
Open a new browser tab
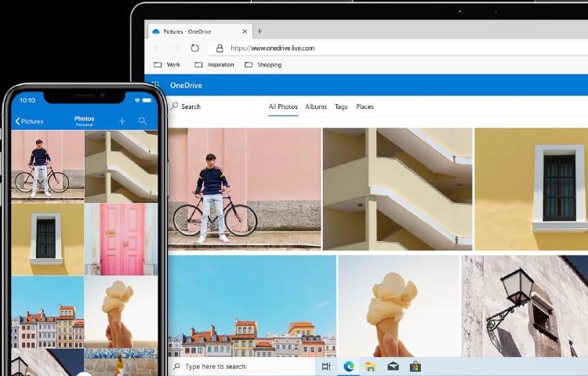(x=260, y=31)
